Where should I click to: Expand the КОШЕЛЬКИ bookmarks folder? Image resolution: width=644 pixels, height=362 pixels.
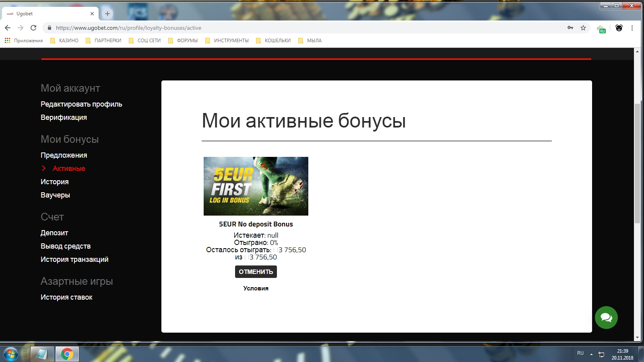tap(273, 41)
